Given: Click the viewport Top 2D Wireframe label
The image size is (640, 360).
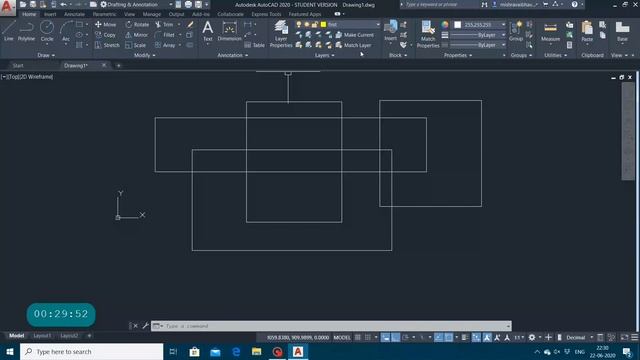Looking at the screenshot, I should tap(27, 77).
